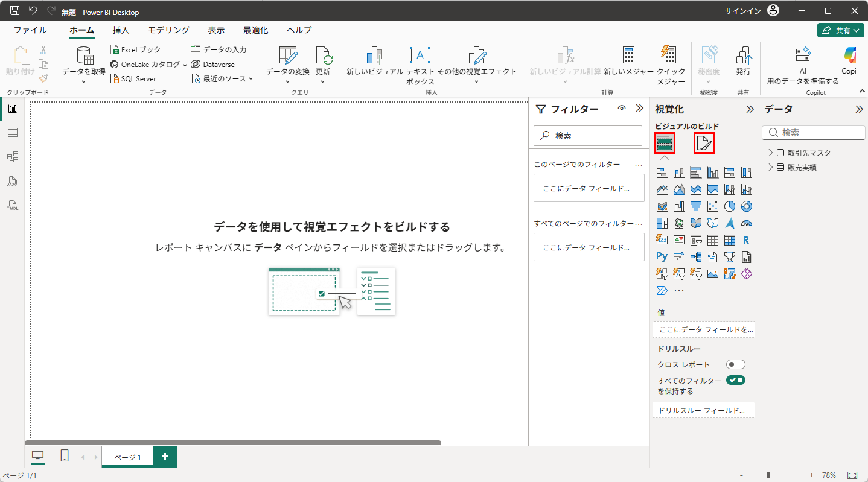
Task: Open Dataverse data source
Action: 213,64
